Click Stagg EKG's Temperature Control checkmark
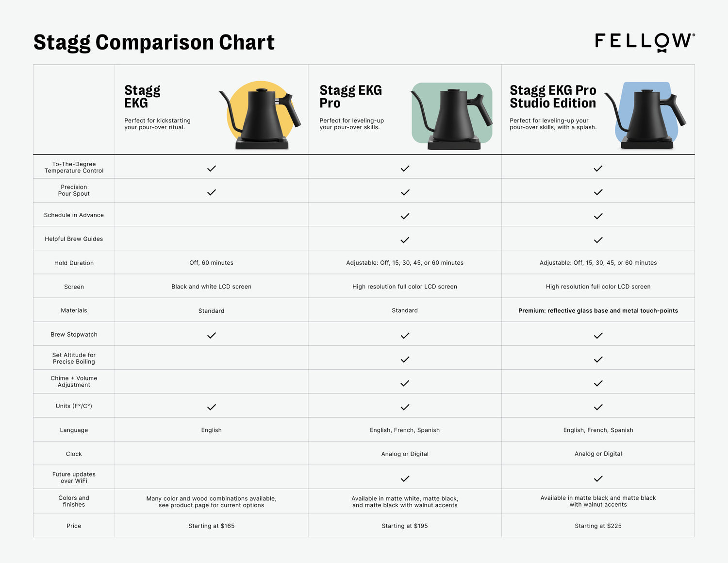This screenshot has width=728, height=563. 212,169
